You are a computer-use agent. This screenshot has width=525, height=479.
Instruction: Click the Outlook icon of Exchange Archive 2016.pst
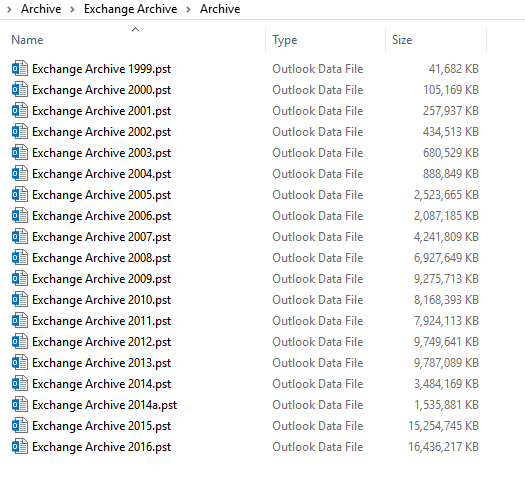click(x=20, y=447)
